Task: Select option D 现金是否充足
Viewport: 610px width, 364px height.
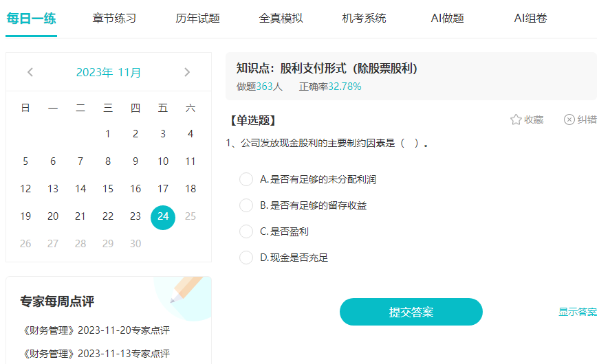Action: click(x=246, y=258)
